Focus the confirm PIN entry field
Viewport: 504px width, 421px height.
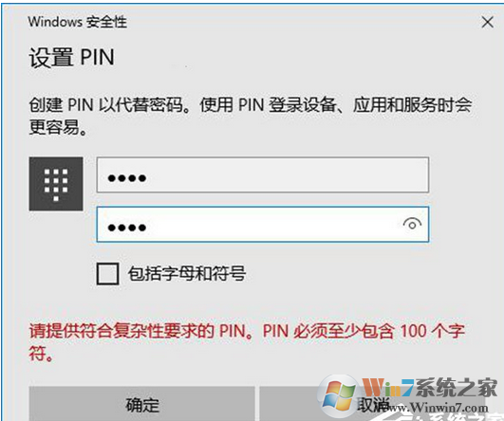(263, 224)
